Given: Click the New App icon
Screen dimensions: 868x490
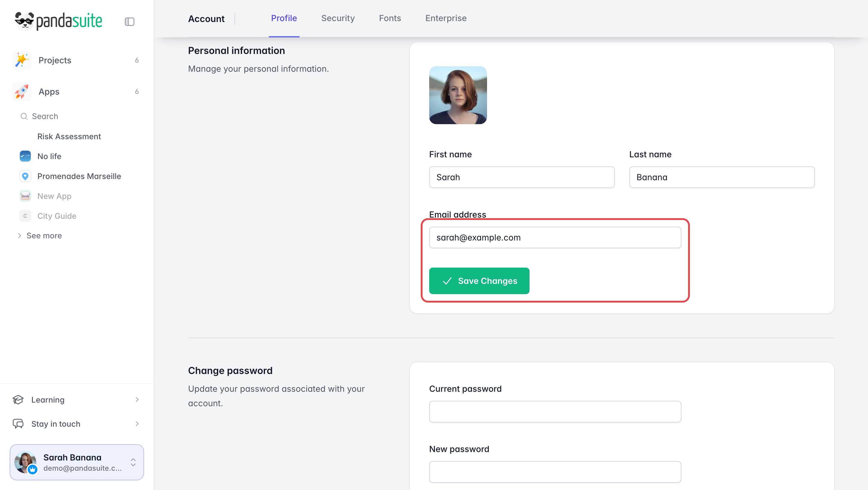Looking at the screenshot, I should (x=25, y=196).
